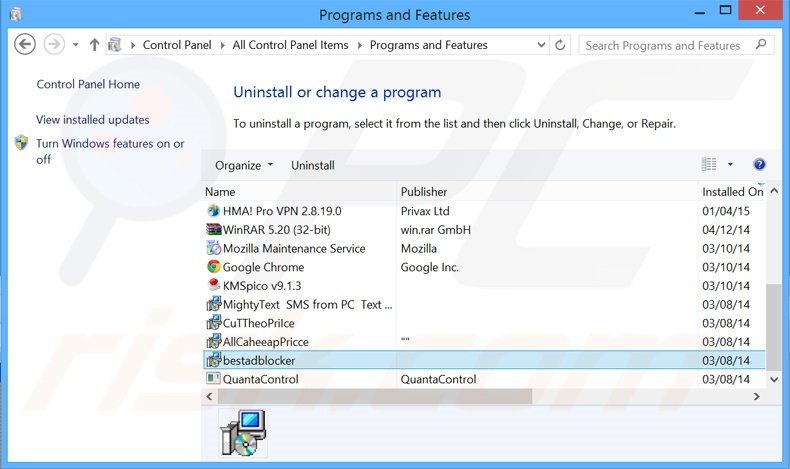Image resolution: width=790 pixels, height=469 pixels.
Task: Click the KMSpico red button icon
Action: point(214,285)
